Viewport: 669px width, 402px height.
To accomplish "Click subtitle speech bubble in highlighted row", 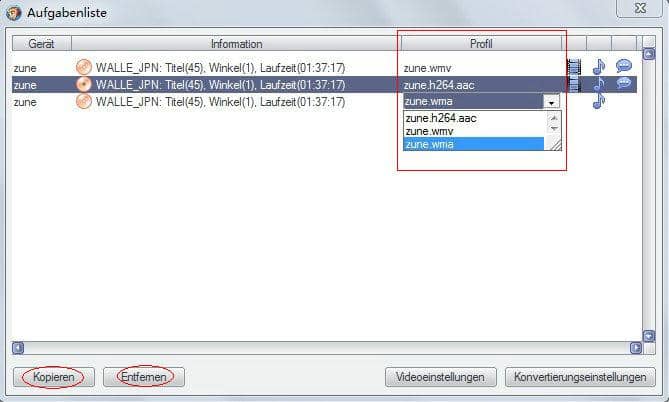I will tap(624, 83).
